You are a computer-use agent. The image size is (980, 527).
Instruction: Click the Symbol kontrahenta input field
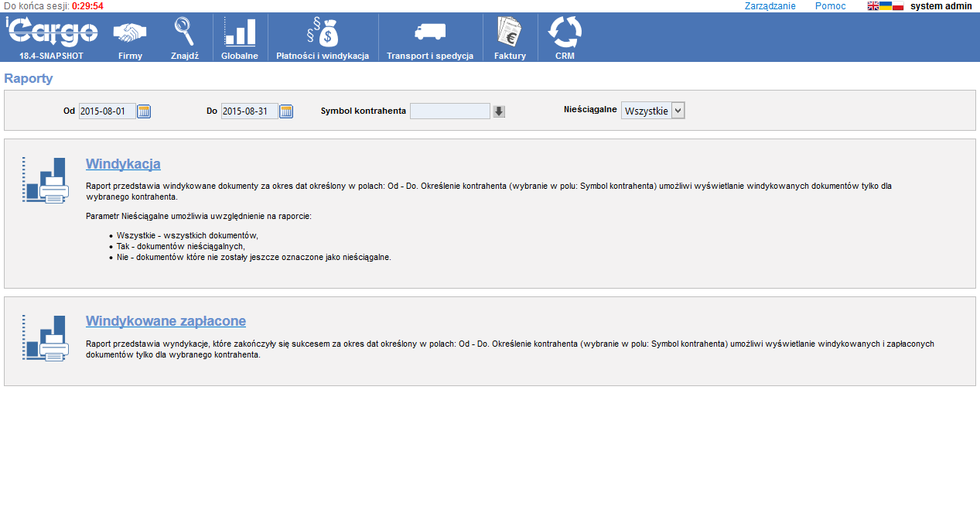click(449, 111)
